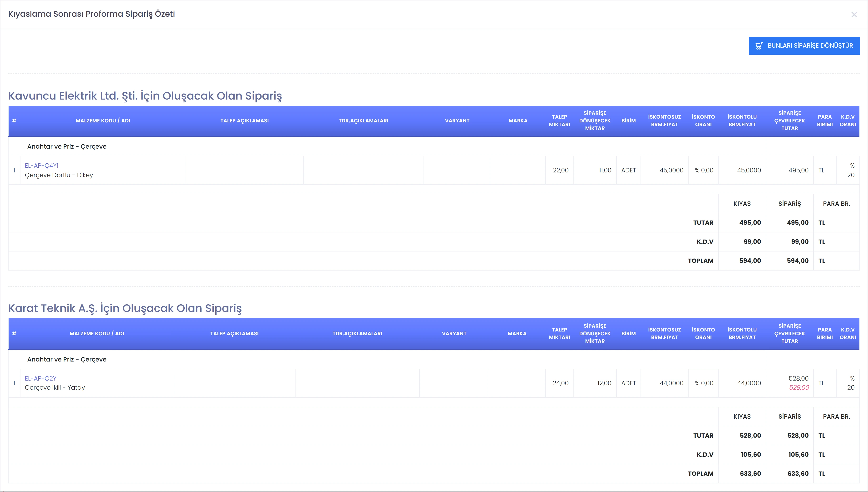
Task: Click the KIYAS K.D.V value 99,00
Action: (x=752, y=242)
